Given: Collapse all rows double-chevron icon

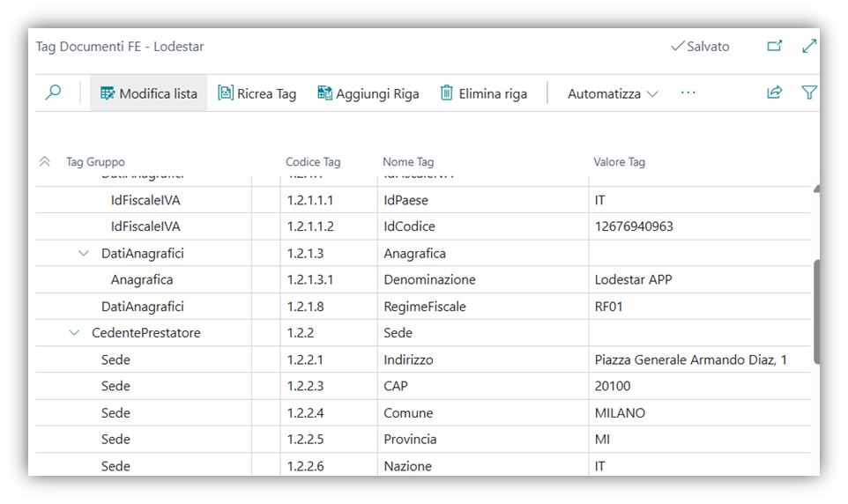Looking at the screenshot, I should [45, 162].
